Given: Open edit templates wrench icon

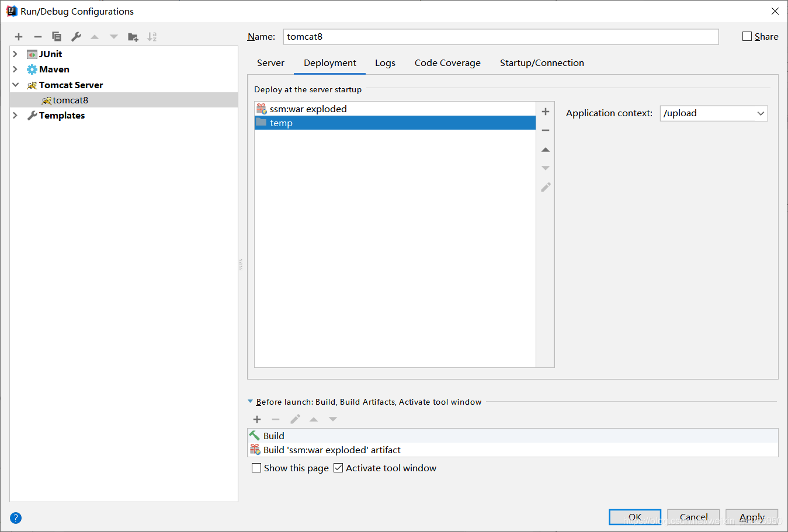Looking at the screenshot, I should coord(76,37).
